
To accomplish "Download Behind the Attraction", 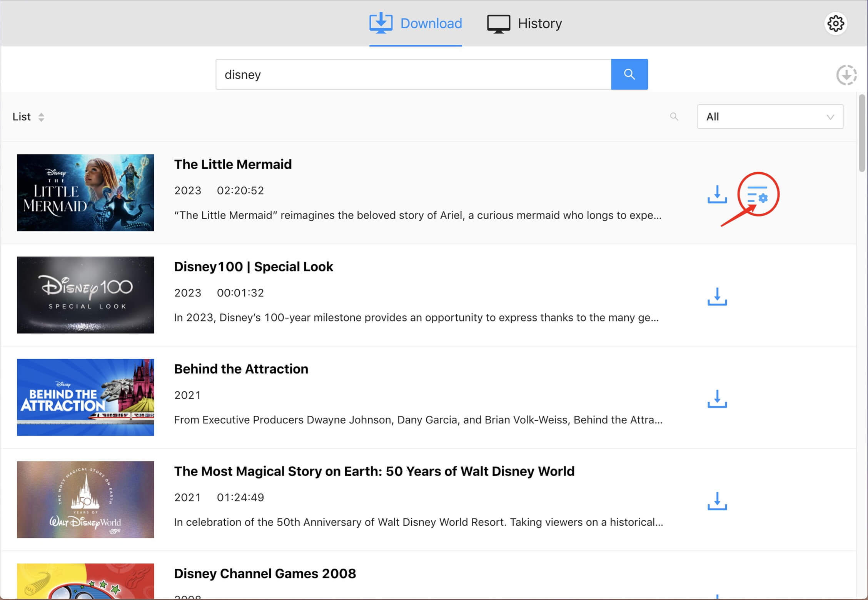I will 717,399.
